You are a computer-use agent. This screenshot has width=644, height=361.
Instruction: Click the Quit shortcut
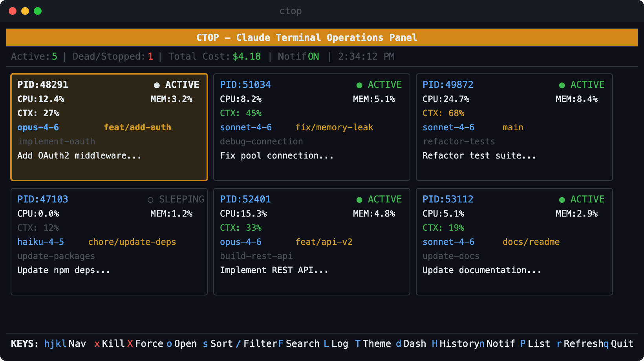coord(618,344)
